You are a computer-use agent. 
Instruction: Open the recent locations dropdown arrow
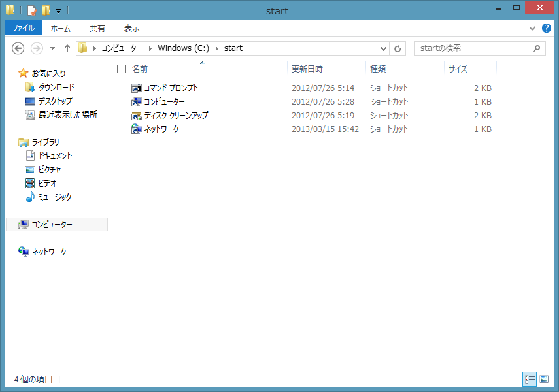[52, 48]
